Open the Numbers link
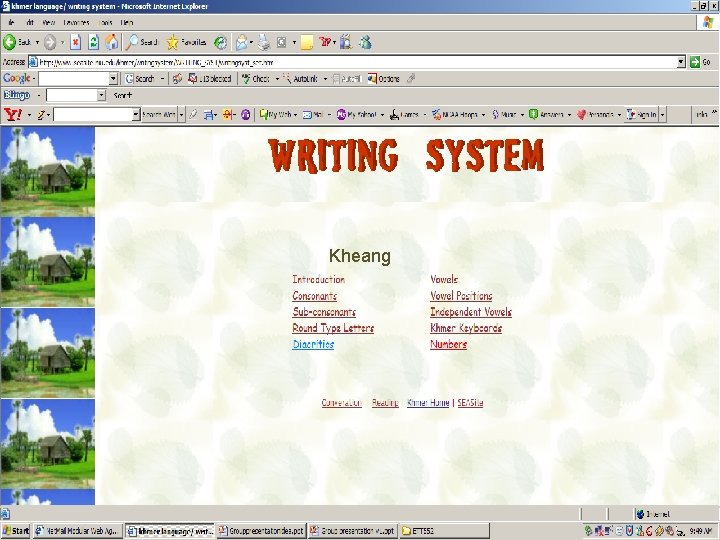 click(449, 344)
